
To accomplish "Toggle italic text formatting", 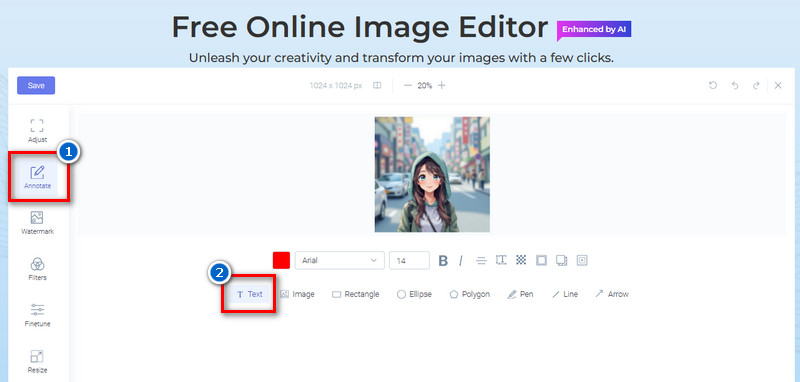I will pos(460,261).
